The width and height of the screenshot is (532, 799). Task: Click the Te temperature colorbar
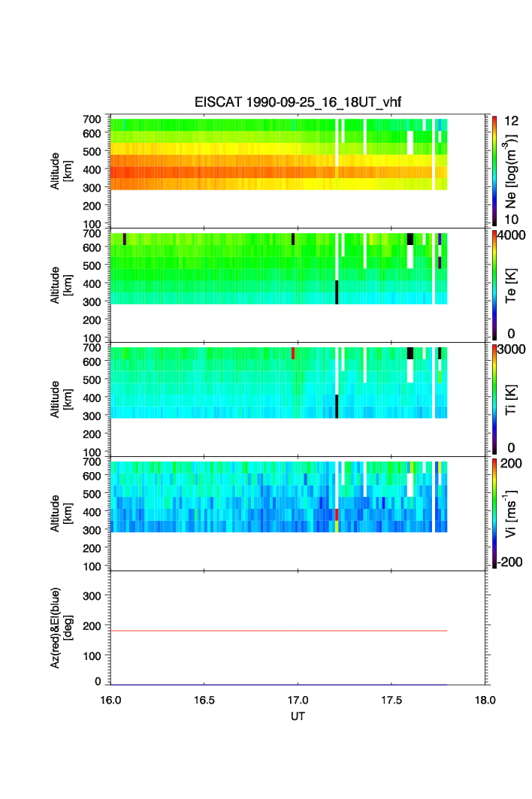click(x=494, y=285)
